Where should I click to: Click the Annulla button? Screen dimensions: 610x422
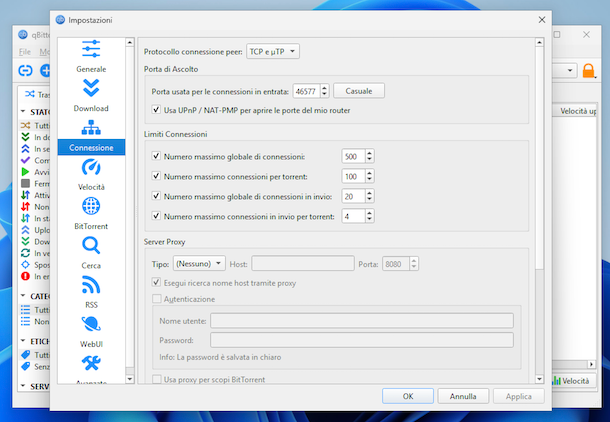click(x=463, y=396)
